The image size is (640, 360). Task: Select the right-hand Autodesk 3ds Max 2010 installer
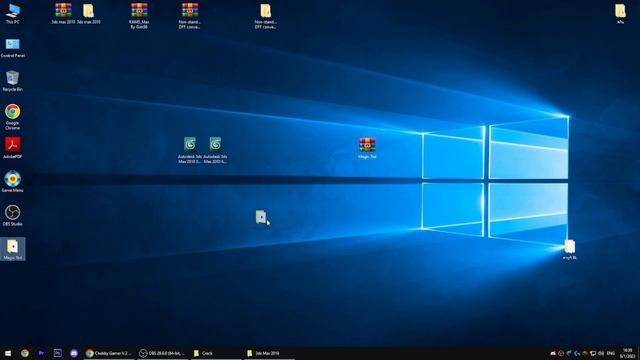[215, 150]
